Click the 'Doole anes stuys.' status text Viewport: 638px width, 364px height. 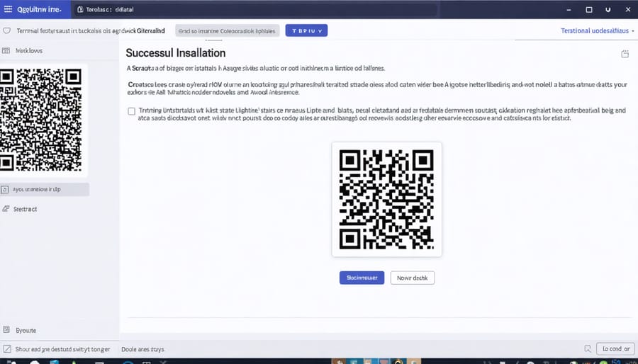tap(142, 349)
